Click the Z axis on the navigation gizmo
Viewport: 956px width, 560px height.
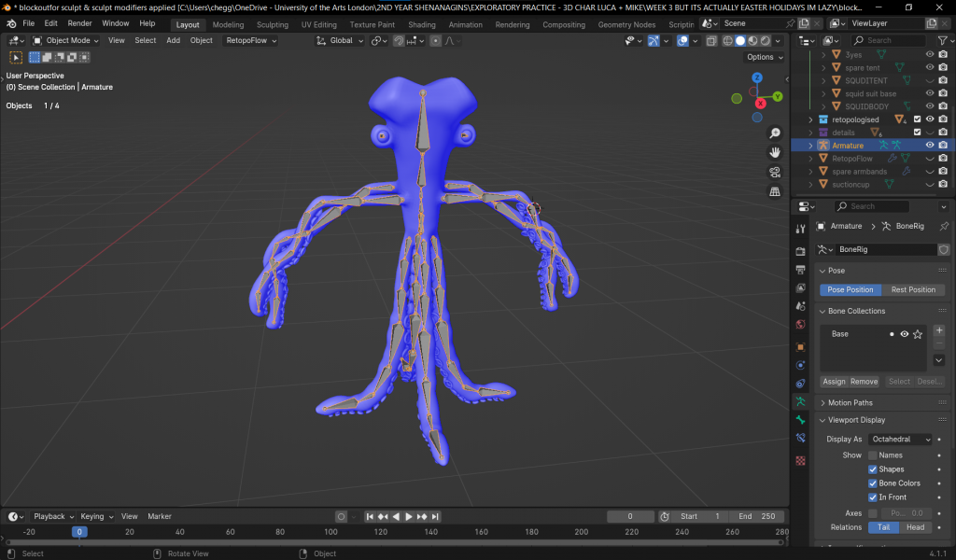757,78
